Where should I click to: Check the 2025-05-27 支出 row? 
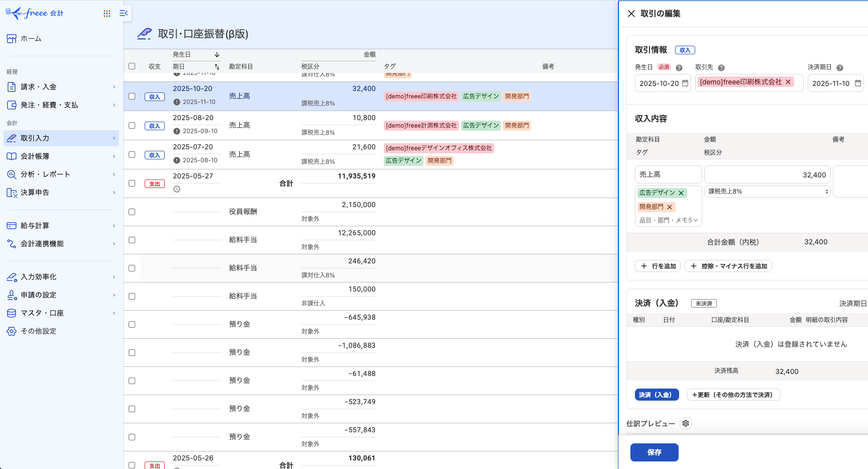132,183
